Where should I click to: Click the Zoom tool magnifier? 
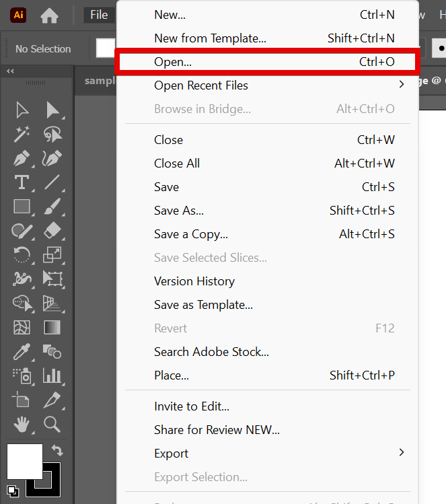point(52,423)
